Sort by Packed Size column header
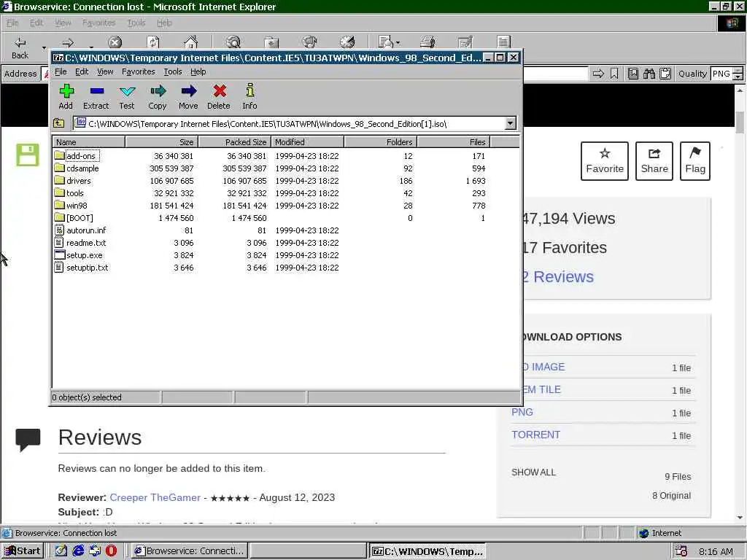Viewport: 747px width, 560px height. [x=234, y=142]
